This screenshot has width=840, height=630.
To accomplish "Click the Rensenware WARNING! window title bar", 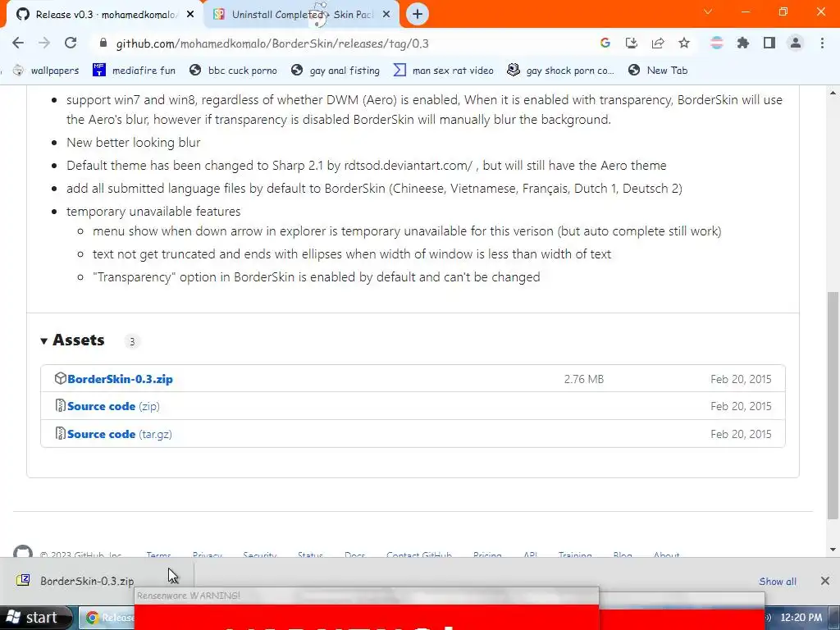I will pyautogui.click(x=367, y=596).
